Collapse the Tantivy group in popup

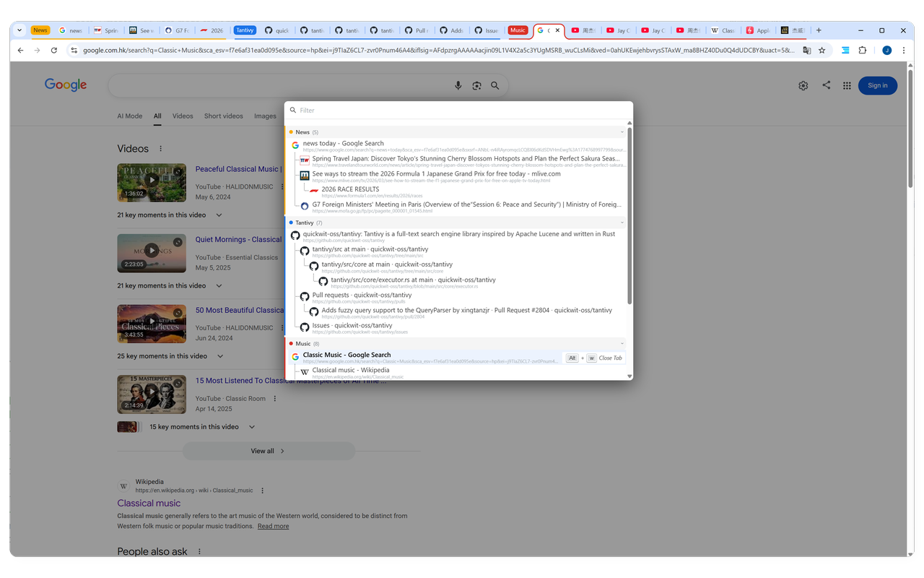pyautogui.click(x=622, y=223)
